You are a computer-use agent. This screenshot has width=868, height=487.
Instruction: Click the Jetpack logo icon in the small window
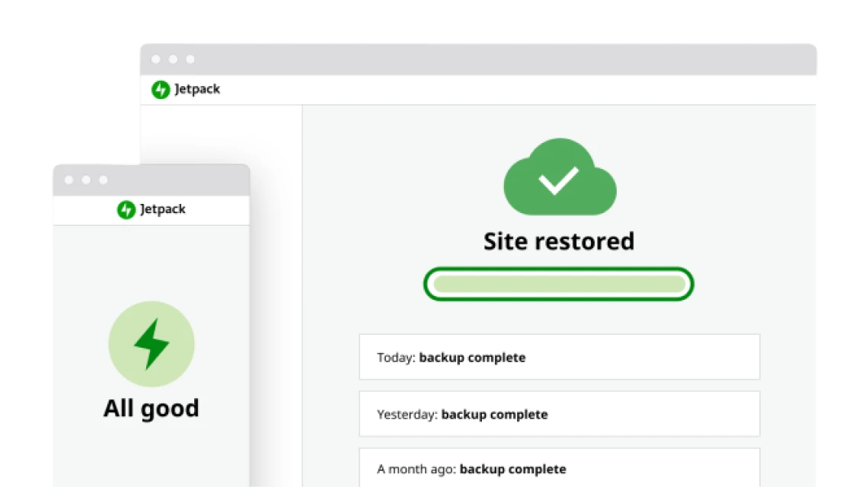tap(126, 210)
